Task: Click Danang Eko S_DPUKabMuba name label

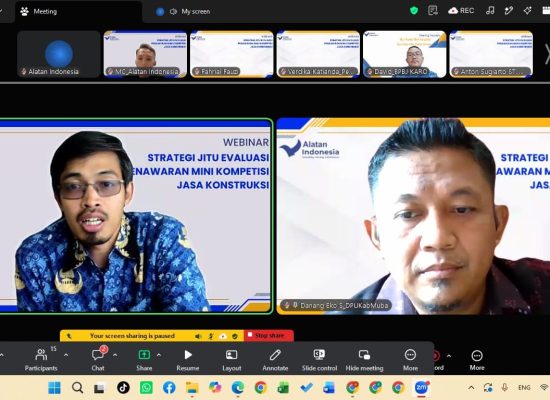Action: tap(336, 305)
